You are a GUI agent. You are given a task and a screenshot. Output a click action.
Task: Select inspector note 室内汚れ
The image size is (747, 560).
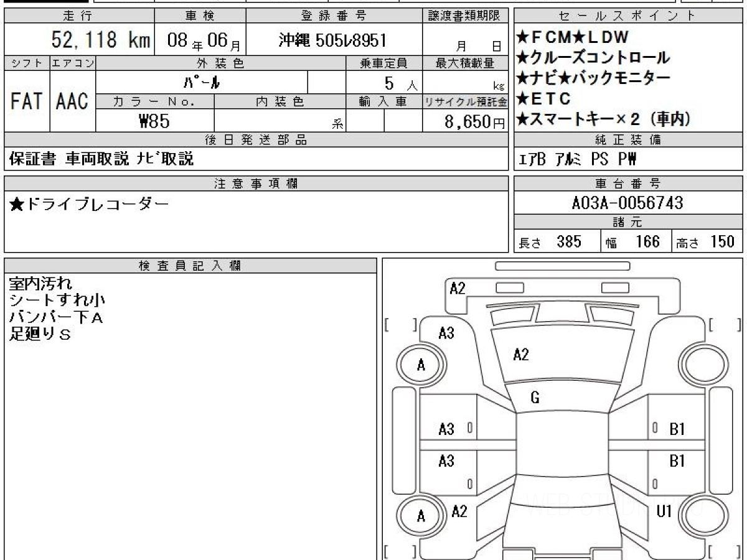click(40, 284)
